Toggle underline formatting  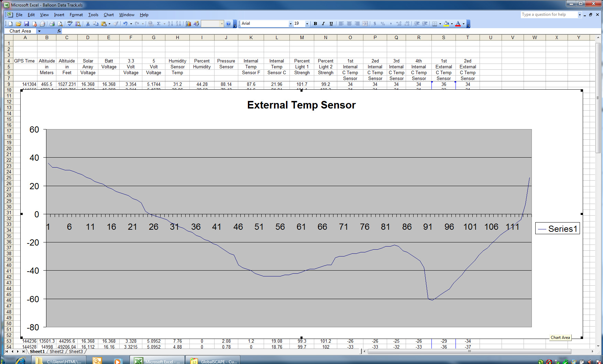[331, 24]
